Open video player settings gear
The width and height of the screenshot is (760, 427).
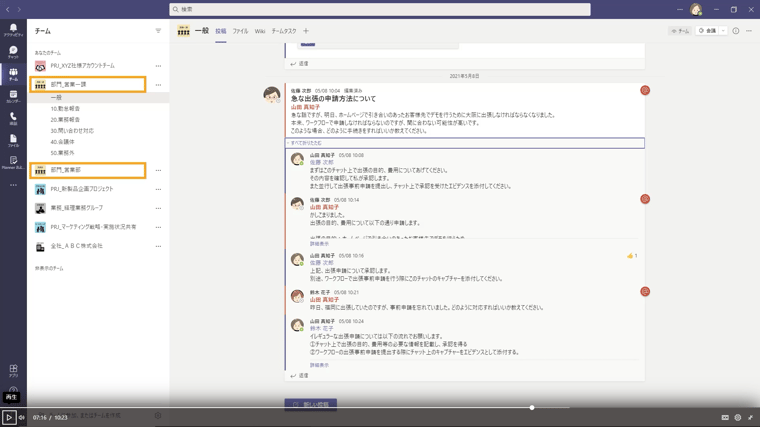click(x=738, y=417)
